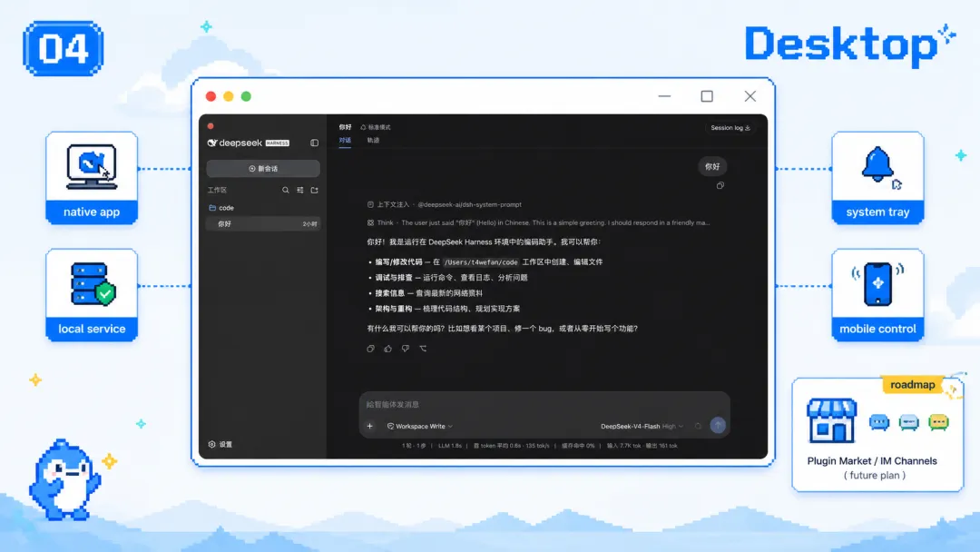
Task: Click the deepseek whale logo
Action: [211, 143]
